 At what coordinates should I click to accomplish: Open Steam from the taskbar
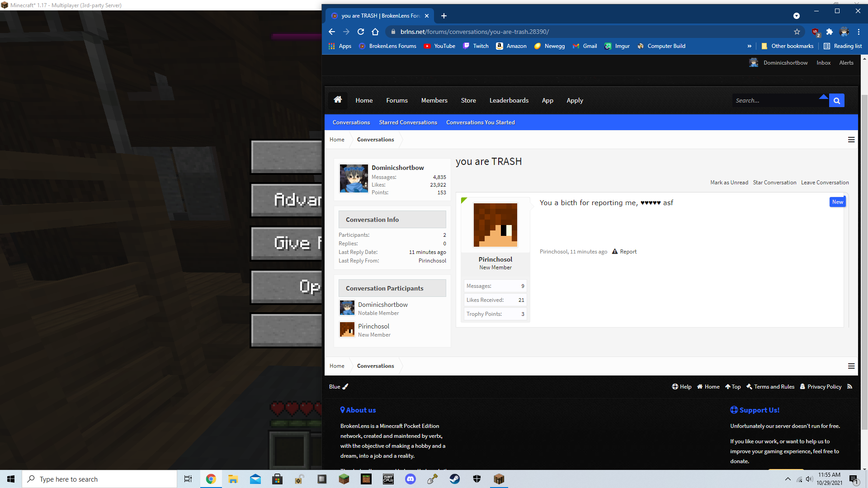point(455,479)
